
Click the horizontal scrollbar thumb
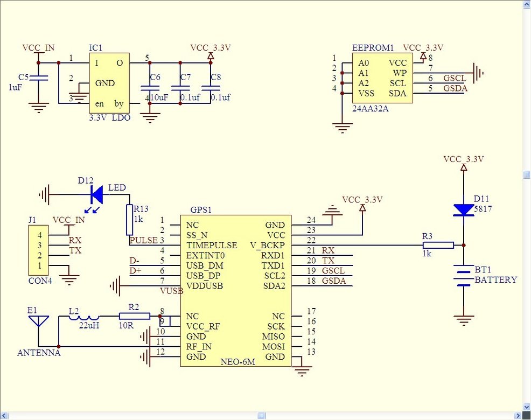(x=261, y=416)
